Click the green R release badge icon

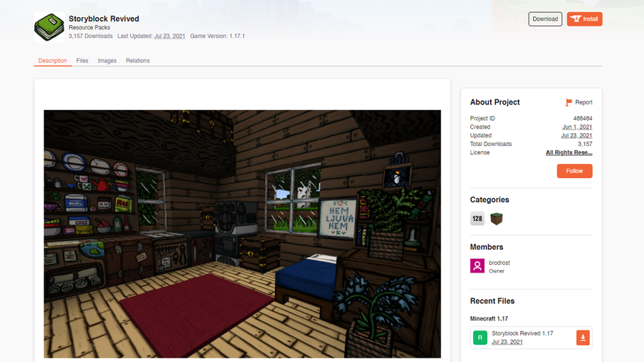coord(480,338)
